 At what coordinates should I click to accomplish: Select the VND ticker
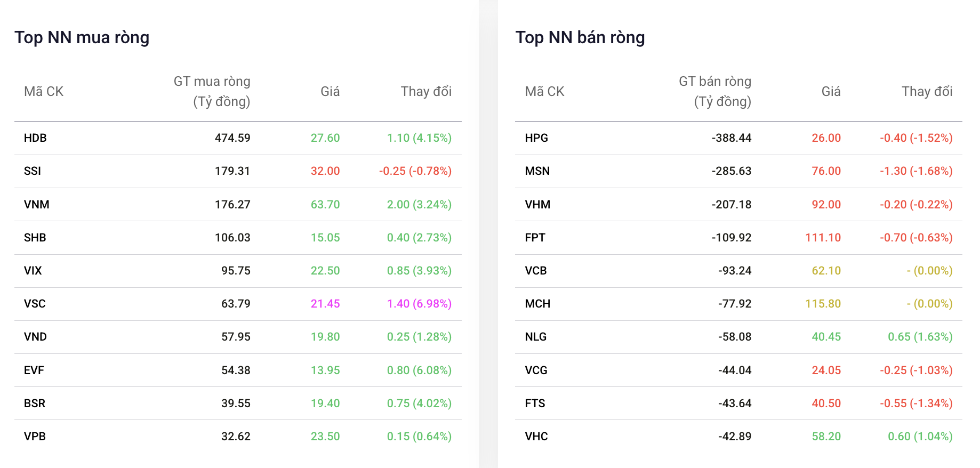coord(35,337)
